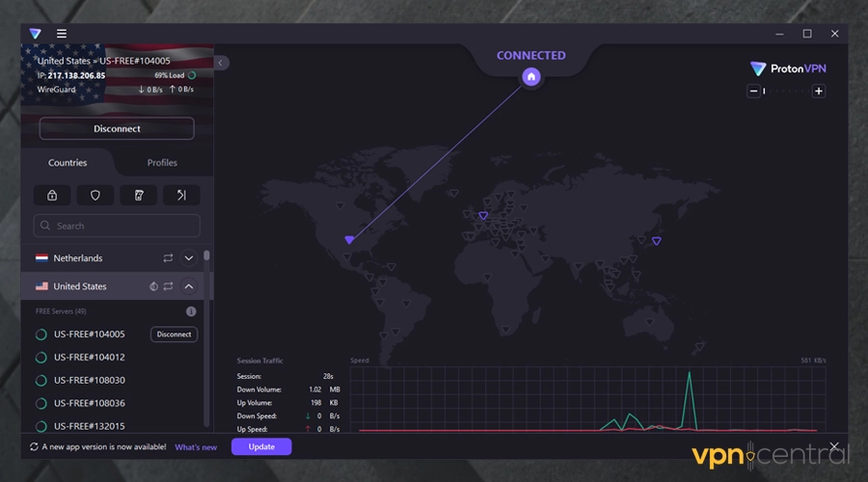Click the main Disconnect button

pyautogui.click(x=117, y=128)
